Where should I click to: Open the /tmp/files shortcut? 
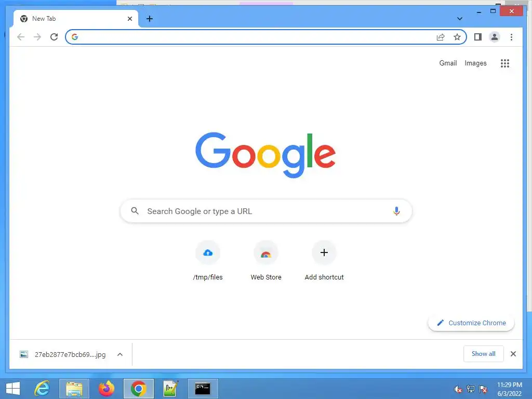208,261
